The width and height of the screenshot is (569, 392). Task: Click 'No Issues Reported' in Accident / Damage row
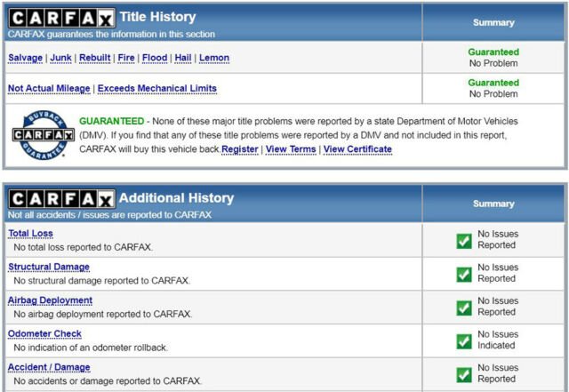[x=498, y=373]
